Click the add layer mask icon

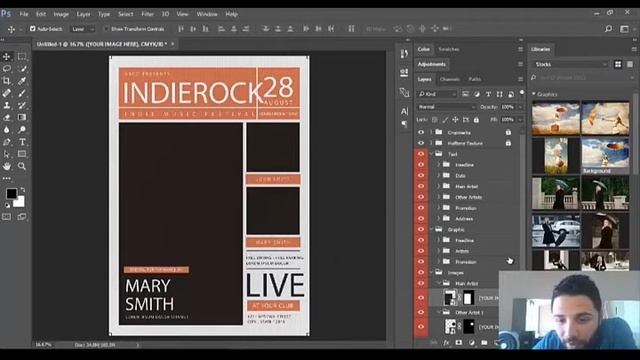click(x=459, y=343)
